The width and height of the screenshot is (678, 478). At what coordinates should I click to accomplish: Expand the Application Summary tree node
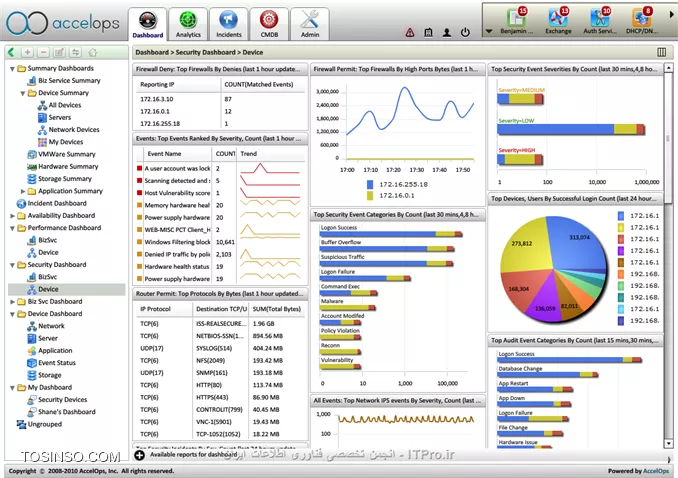[x=23, y=191]
